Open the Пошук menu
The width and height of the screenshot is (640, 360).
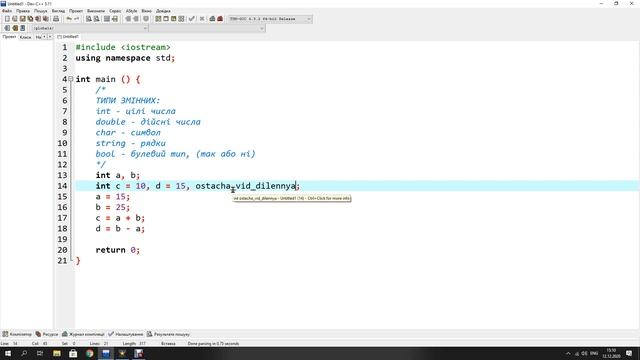pos(40,11)
